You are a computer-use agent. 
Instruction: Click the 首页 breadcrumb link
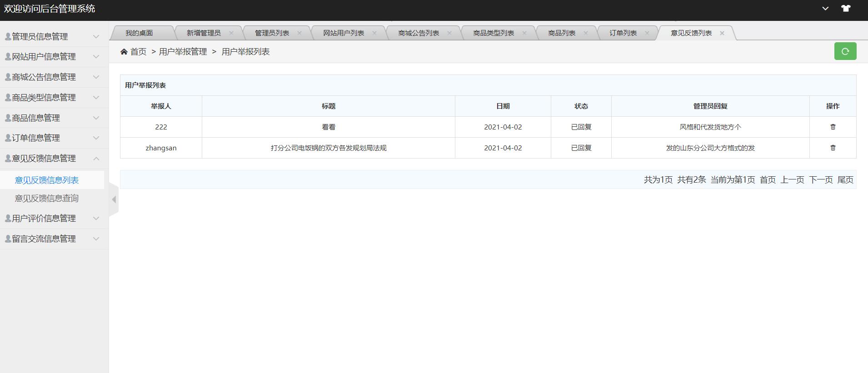138,52
